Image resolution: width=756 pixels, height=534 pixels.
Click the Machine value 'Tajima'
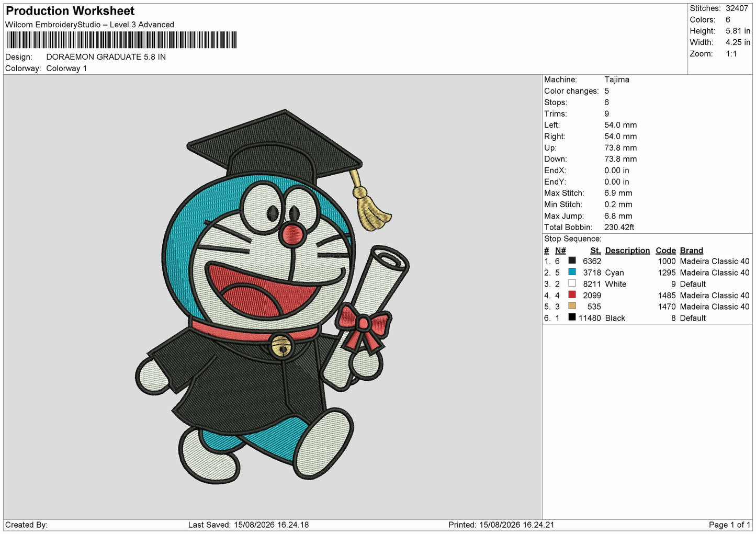(x=617, y=79)
